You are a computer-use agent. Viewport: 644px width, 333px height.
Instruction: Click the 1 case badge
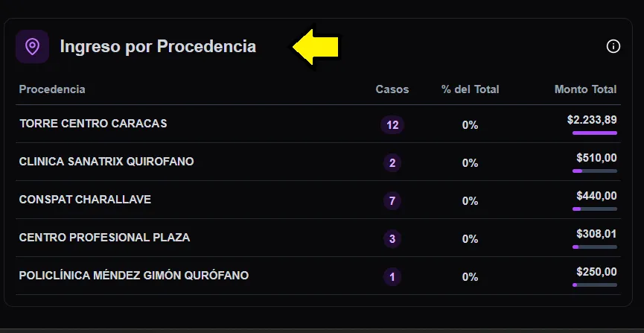[x=392, y=277]
